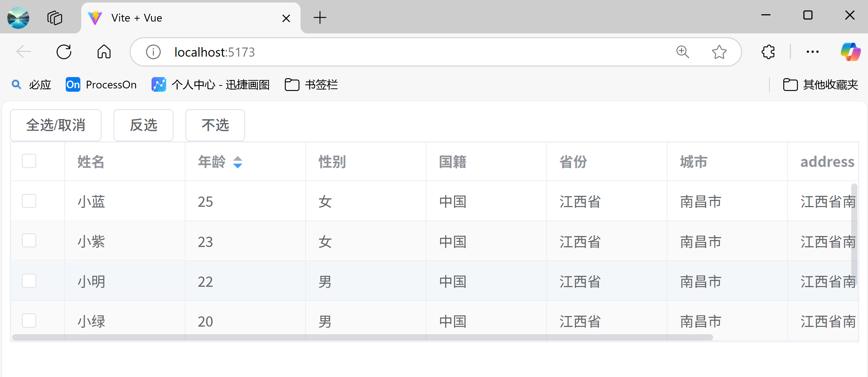Click the 不选 button
Image resolution: width=868 pixels, height=377 pixels.
tap(215, 125)
